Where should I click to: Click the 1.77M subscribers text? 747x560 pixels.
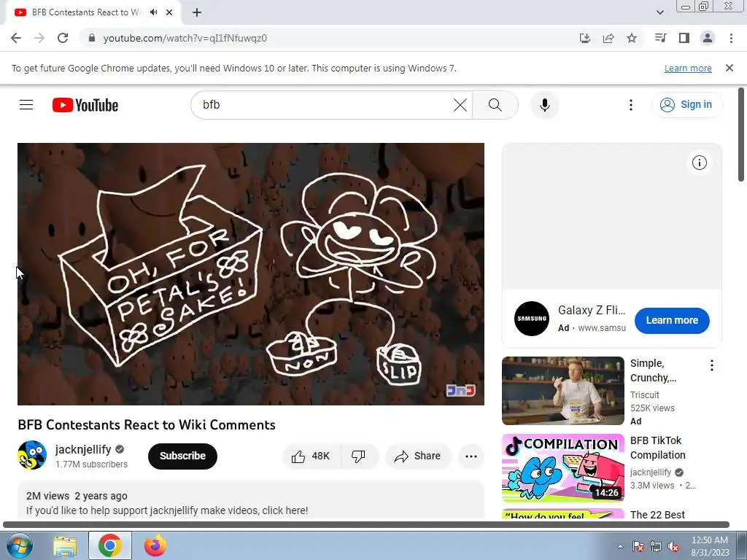click(91, 464)
